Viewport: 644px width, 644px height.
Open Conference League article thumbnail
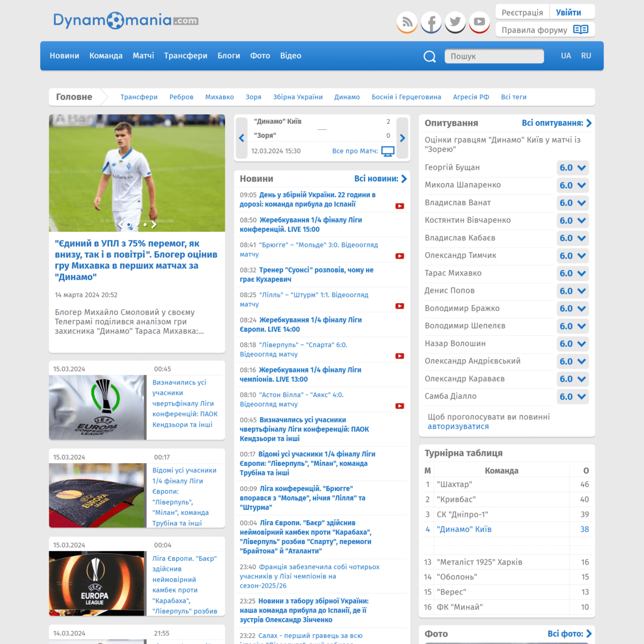click(x=97, y=407)
